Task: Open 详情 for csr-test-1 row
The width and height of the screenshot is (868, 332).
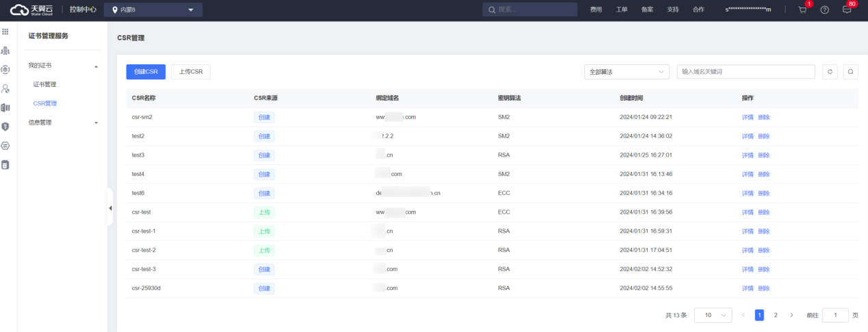Action: tap(748, 231)
